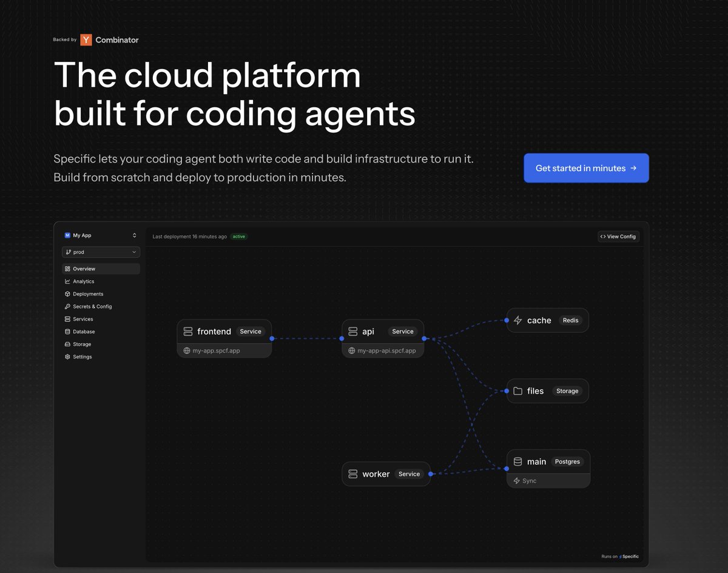This screenshot has height=573, width=728.
Task: Click the Service tag on frontend node
Action: [x=251, y=332]
